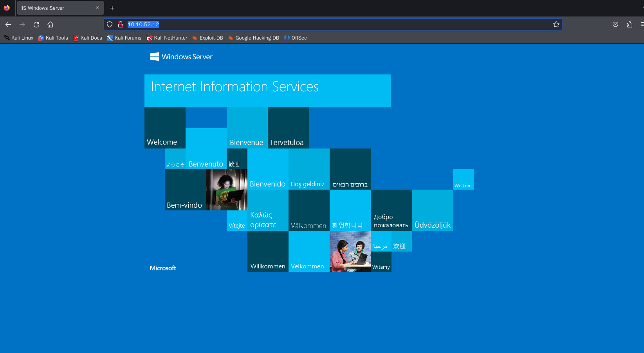Click the photo of woman in green shirt

[x=227, y=190]
